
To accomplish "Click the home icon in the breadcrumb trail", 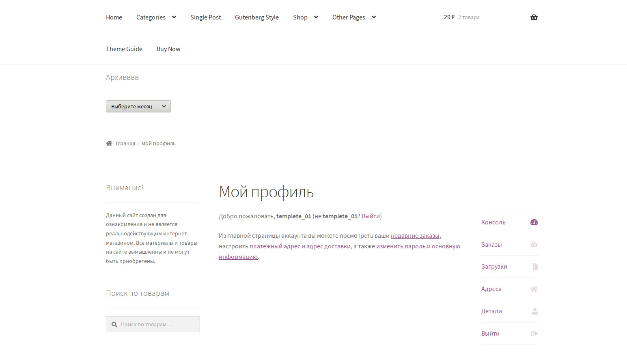I will point(109,143).
